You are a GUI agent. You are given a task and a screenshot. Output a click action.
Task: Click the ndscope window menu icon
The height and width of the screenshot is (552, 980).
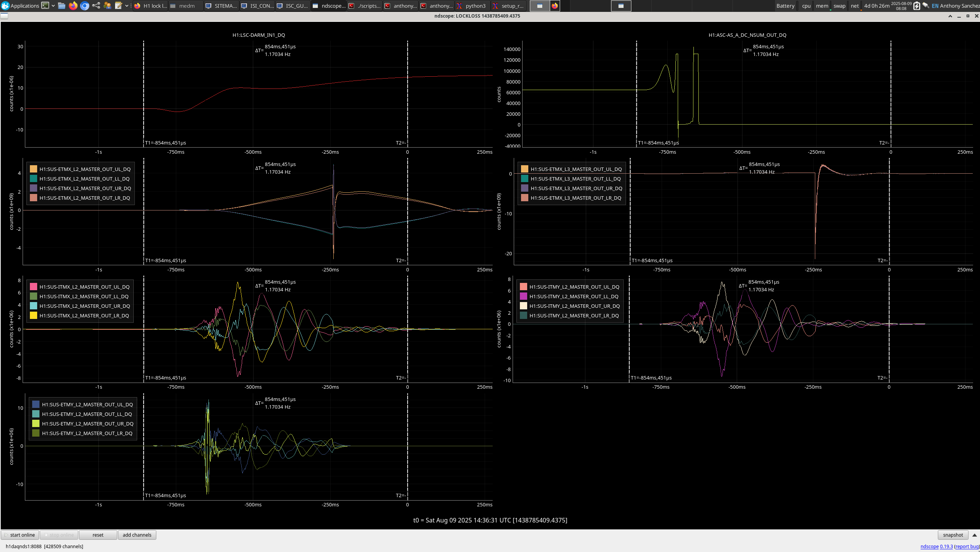4,16
